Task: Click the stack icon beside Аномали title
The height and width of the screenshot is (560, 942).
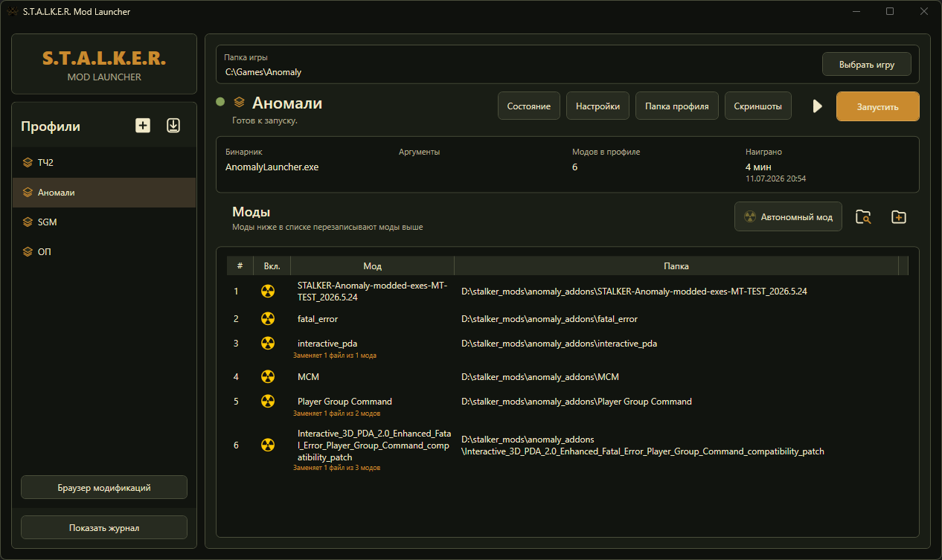Action: [239, 103]
